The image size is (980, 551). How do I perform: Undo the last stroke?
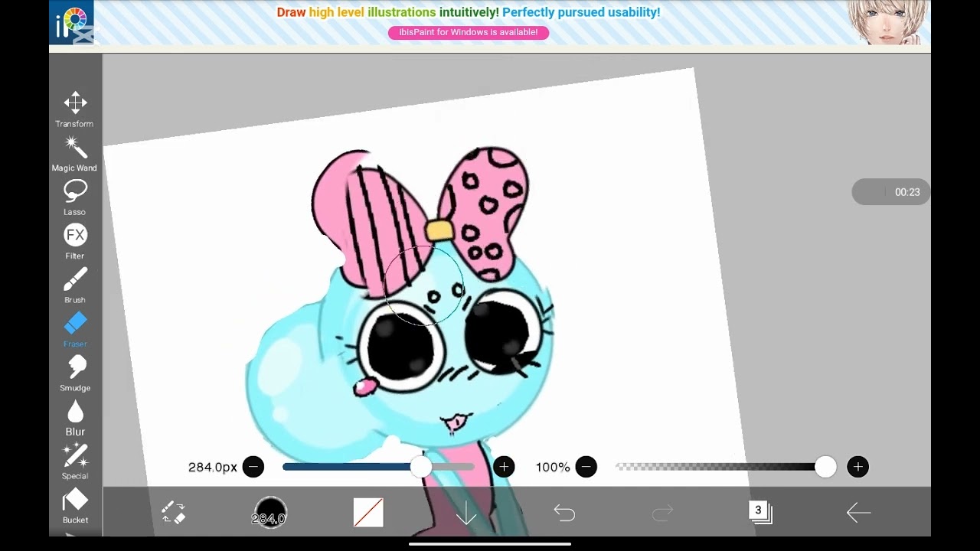coord(564,513)
